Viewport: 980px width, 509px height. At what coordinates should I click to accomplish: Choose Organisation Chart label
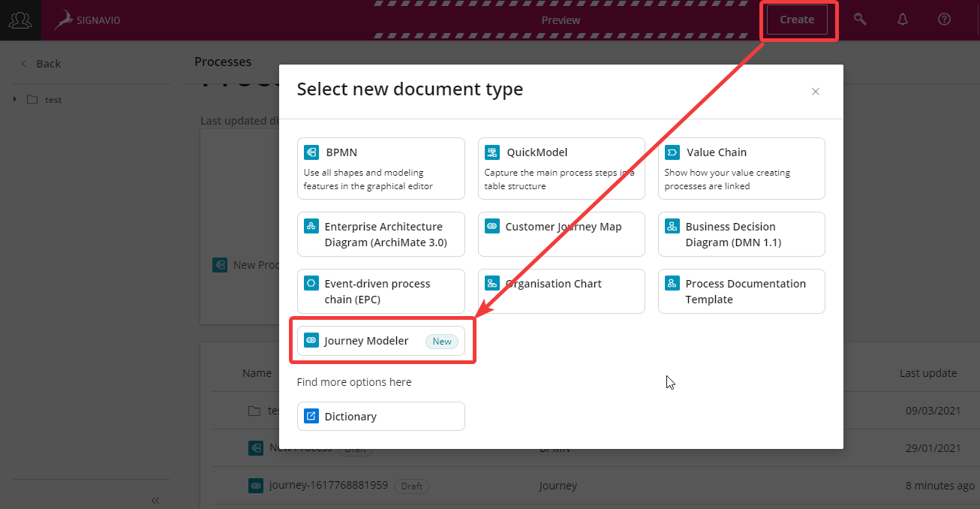click(x=554, y=284)
